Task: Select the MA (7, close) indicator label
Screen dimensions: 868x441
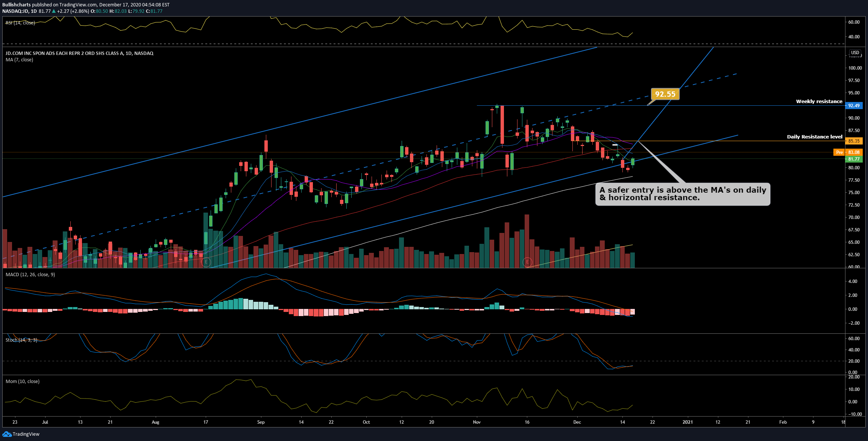Action: 19,60
